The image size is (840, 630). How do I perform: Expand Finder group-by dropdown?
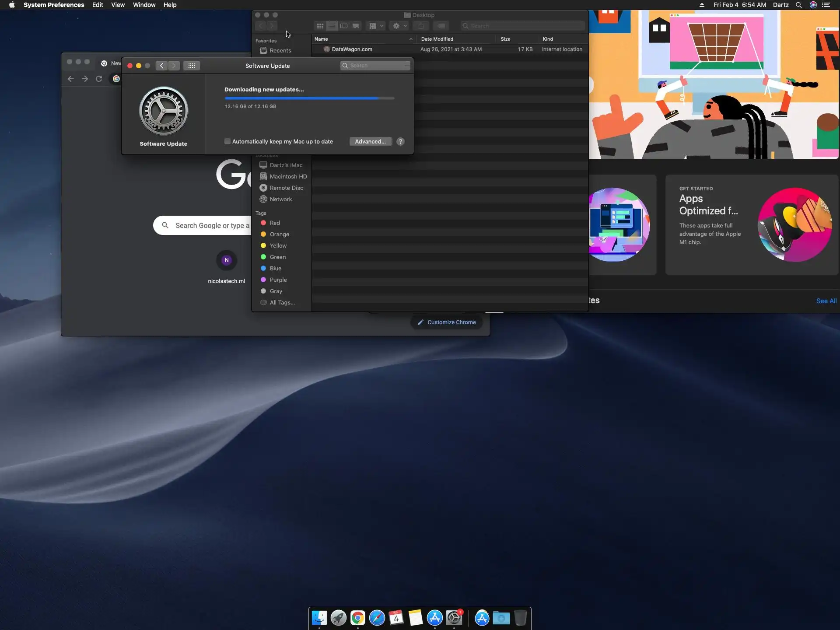(376, 26)
